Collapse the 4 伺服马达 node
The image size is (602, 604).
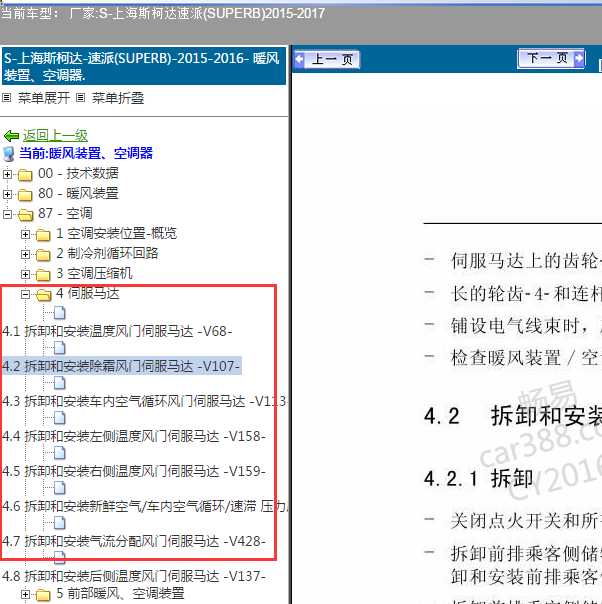pyautogui.click(x=25, y=294)
